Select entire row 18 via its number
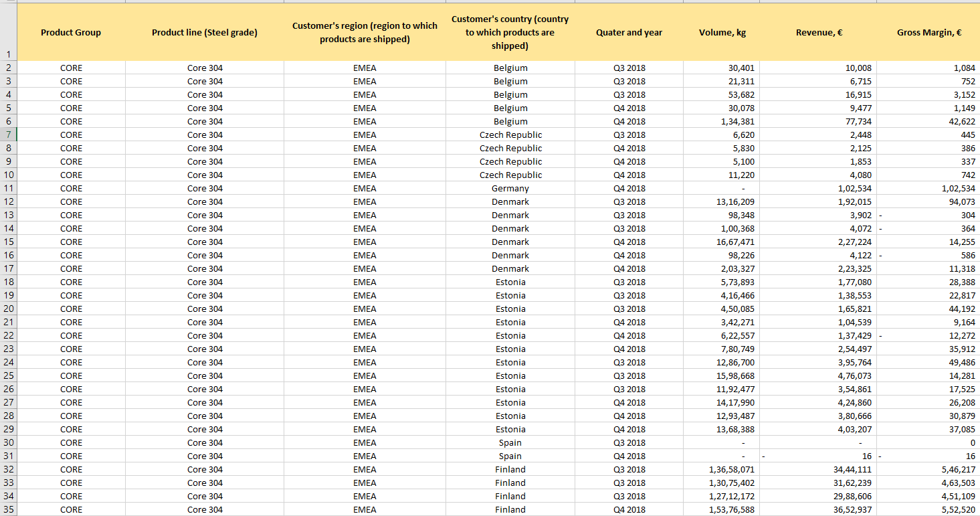The height and width of the screenshot is (516, 980). coord(8,282)
